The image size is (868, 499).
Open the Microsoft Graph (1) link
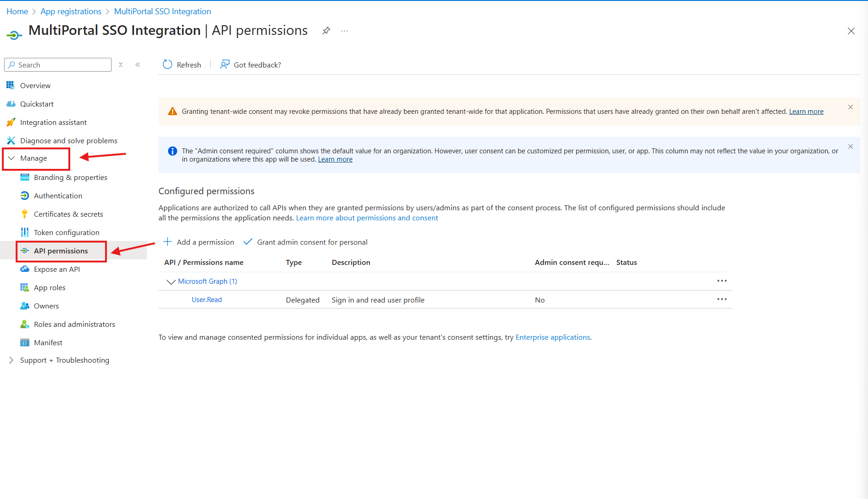207,281
